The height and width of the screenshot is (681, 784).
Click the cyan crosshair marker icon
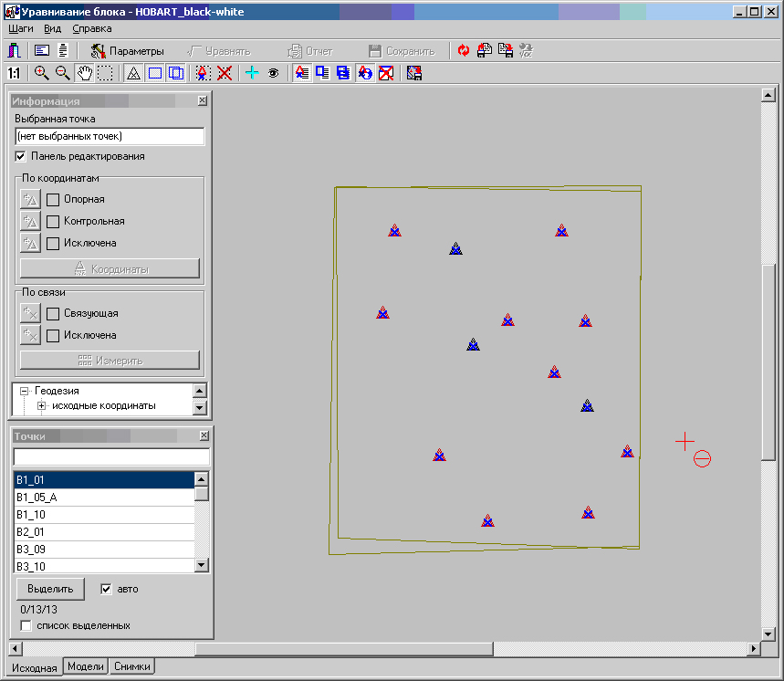(253, 73)
